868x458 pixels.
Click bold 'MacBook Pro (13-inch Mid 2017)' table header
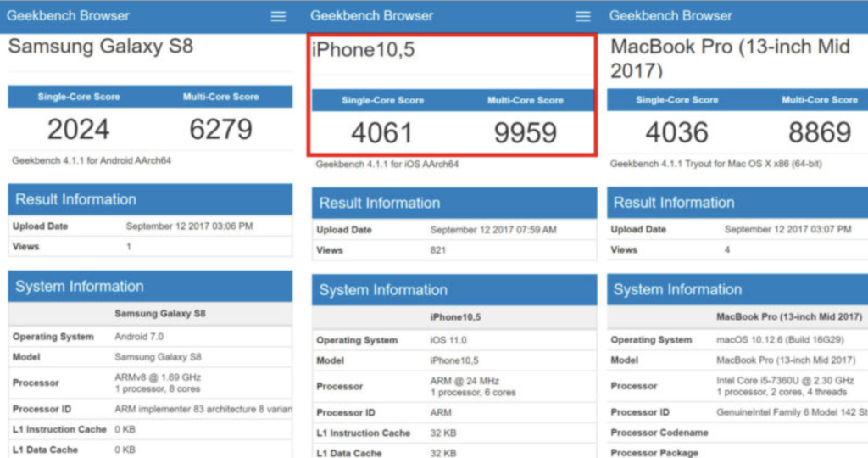coord(789,316)
